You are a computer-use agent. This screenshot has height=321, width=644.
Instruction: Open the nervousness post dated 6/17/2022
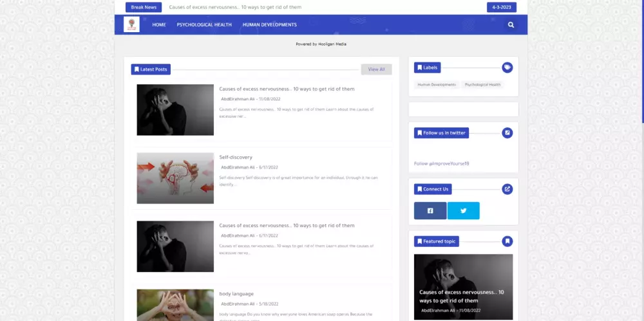(287, 226)
